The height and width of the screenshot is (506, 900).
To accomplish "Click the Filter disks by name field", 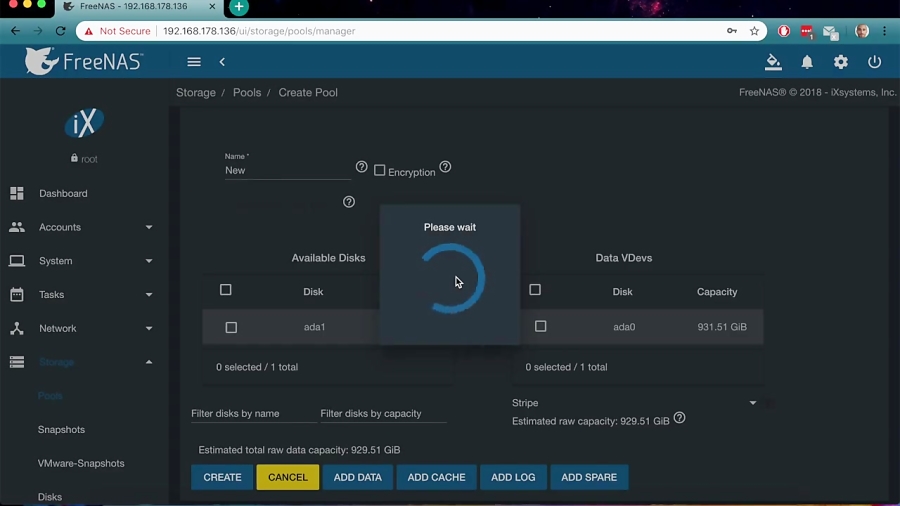I will click(x=250, y=413).
